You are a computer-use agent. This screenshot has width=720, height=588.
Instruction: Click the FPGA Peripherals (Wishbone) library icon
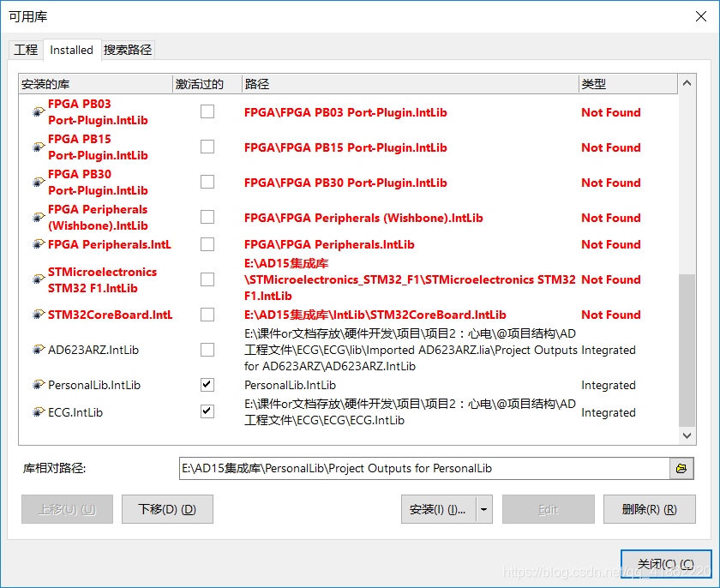coord(39,217)
